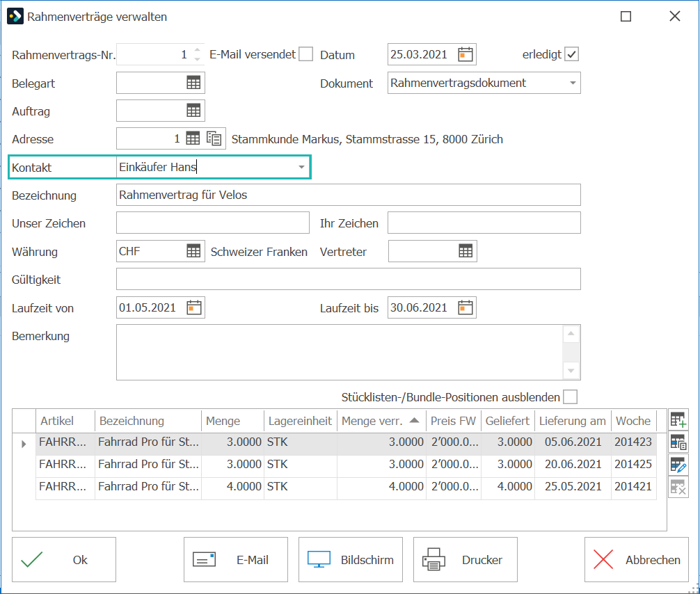The width and height of the screenshot is (700, 594).
Task: Select the row with week 201421
Action: [x=346, y=487]
